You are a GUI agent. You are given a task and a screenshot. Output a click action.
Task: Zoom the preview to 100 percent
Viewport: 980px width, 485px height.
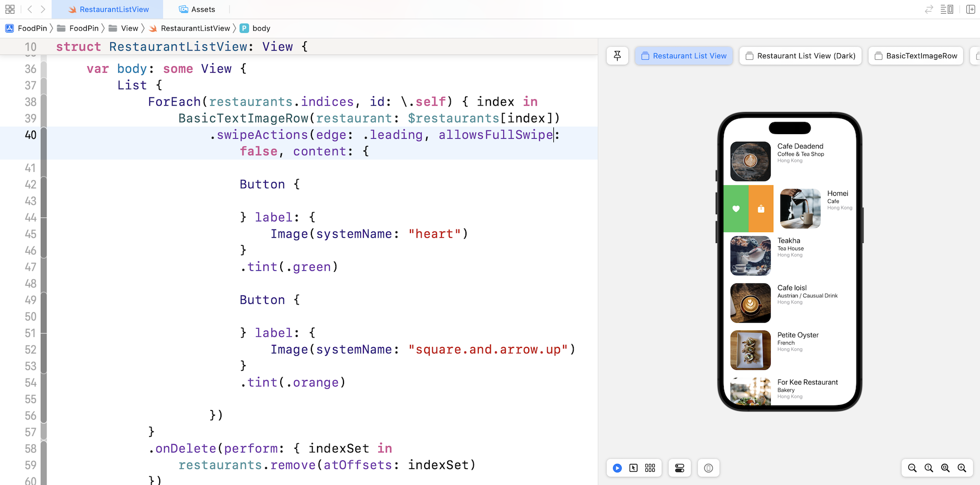(x=929, y=468)
